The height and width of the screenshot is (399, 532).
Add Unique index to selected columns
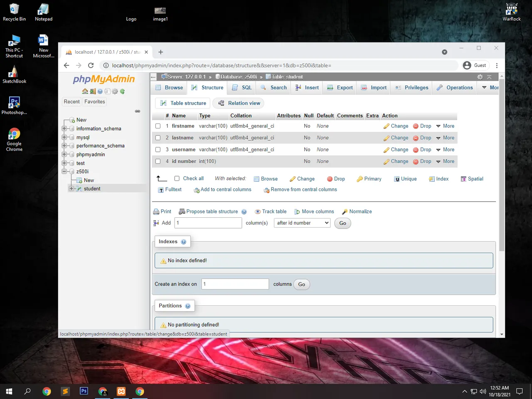tap(405, 179)
